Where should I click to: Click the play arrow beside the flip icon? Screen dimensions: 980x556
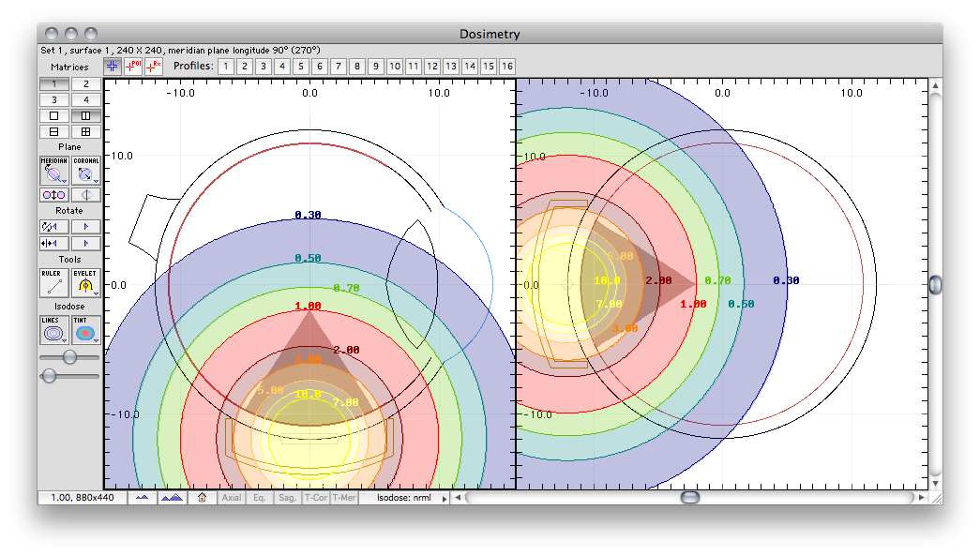coord(86,243)
